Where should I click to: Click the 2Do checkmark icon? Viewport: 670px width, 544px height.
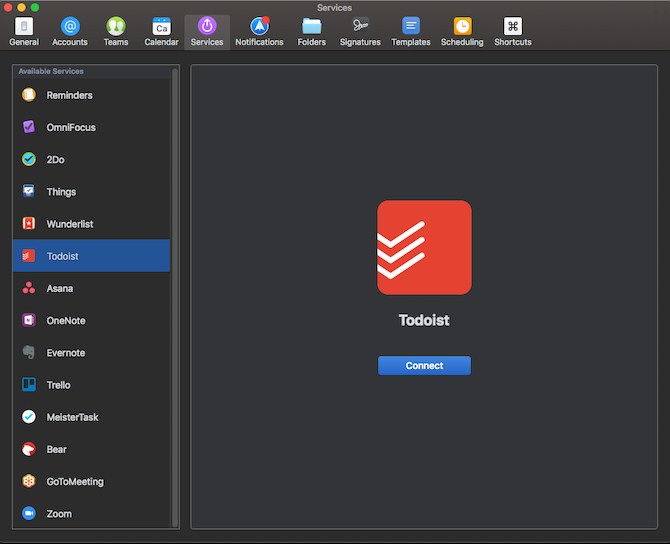point(29,159)
